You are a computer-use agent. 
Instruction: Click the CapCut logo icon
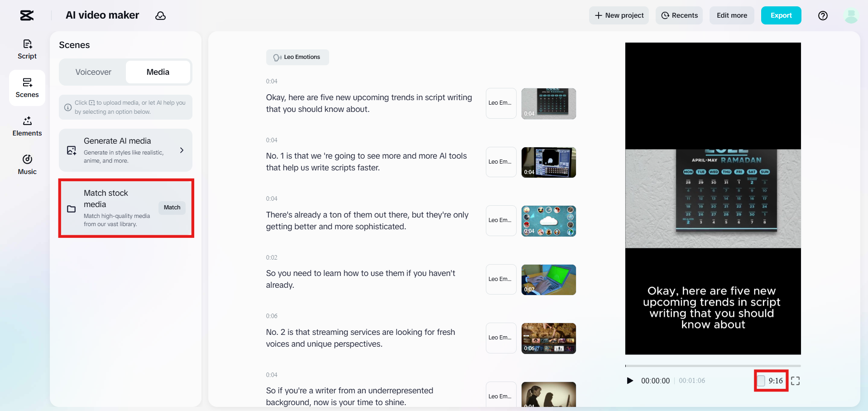pos(27,15)
